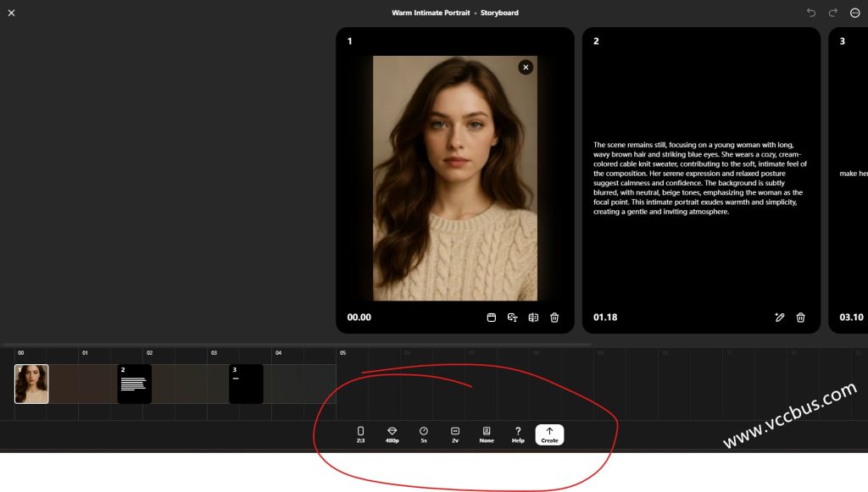
Task: Open the 2v variations selector
Action: click(455, 434)
